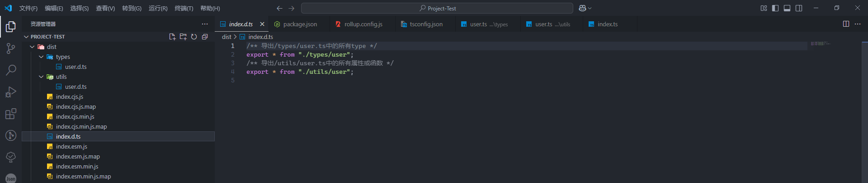Open the Search view in activity bar

11,70
